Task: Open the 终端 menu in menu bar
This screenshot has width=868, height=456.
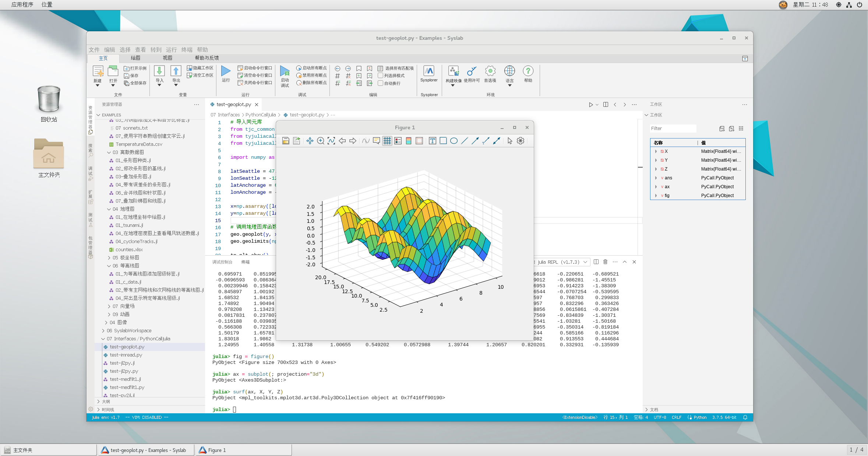Action: pyautogui.click(x=187, y=50)
